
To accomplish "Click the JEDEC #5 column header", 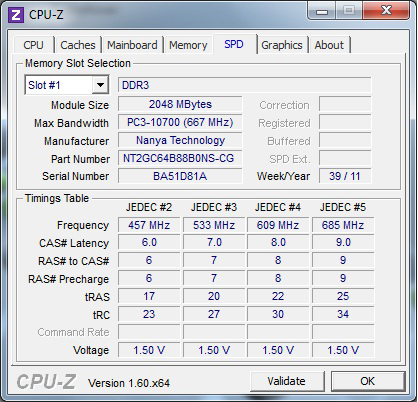I will point(343,207).
